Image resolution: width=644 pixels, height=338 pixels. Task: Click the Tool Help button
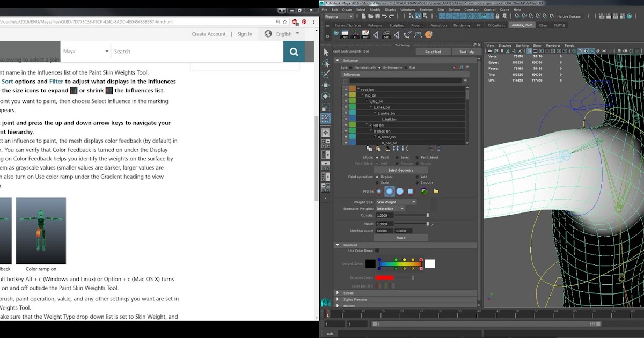pyautogui.click(x=467, y=52)
